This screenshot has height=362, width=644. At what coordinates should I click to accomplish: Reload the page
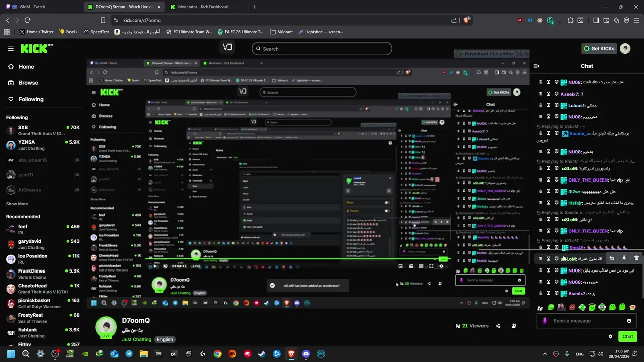click(x=27, y=20)
